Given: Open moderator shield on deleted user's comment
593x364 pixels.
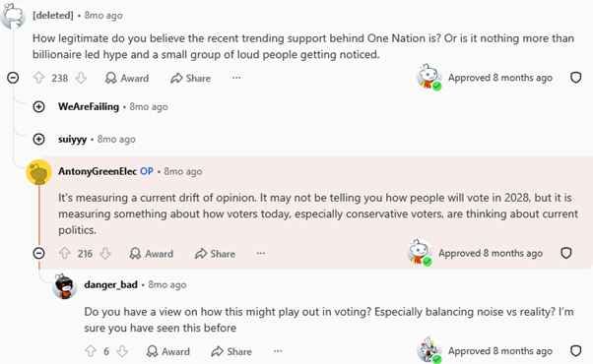Looking at the screenshot, I should point(575,78).
